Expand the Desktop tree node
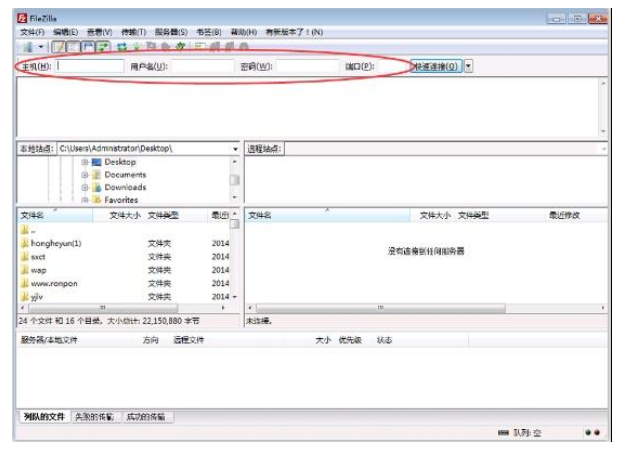626x452 pixels. click(85, 162)
